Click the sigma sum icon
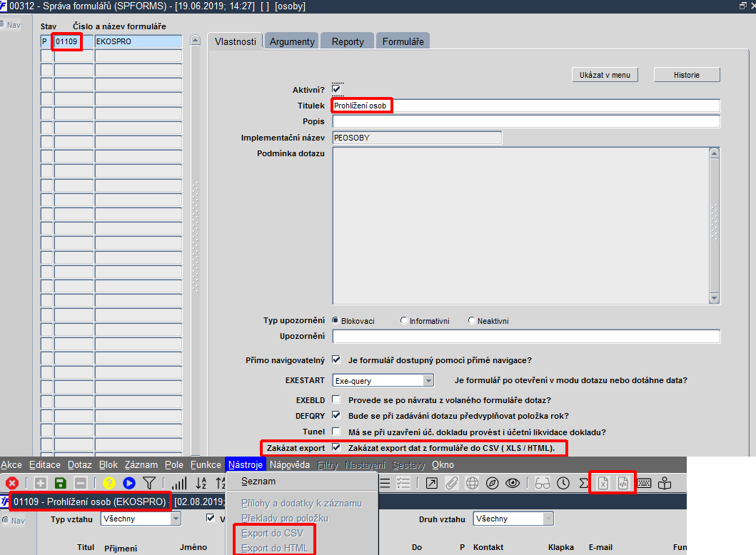Screen dimensions: 756x555 click(x=583, y=483)
